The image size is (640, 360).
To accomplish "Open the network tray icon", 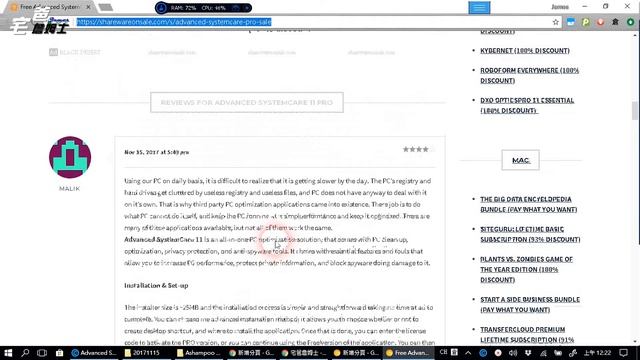I will coord(543,353).
